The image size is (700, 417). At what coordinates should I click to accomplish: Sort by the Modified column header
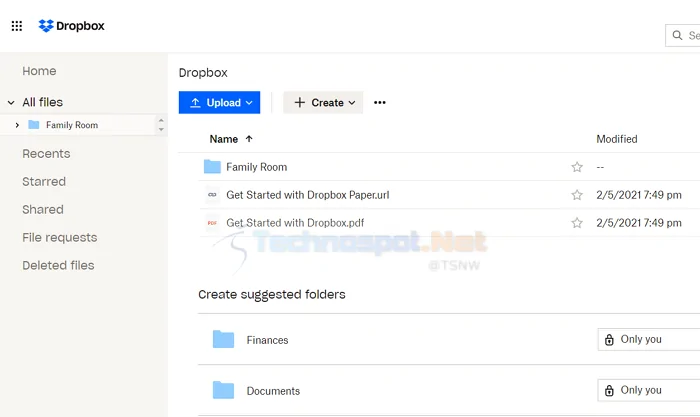617,139
